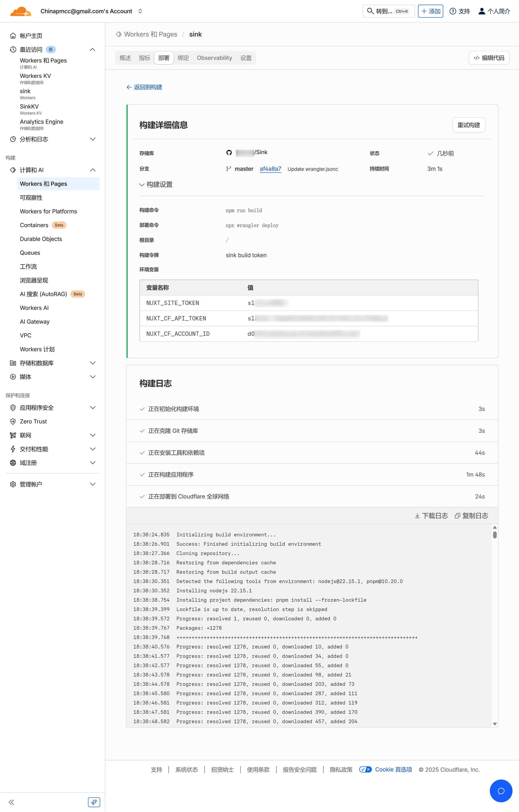Expand the 存储和数据库 sidebar group

[93, 363]
